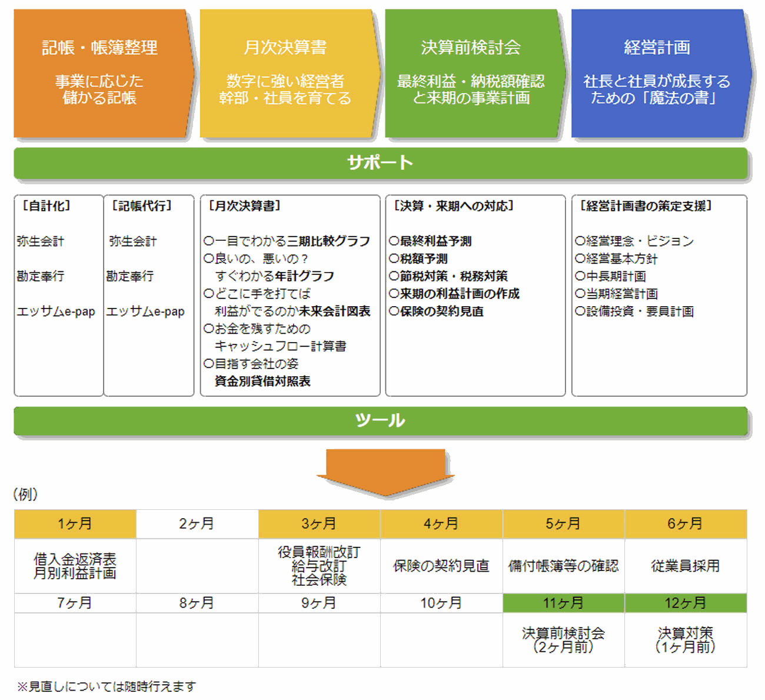Click the green サポート banner
This screenshot has width=765, height=700.
(381, 162)
